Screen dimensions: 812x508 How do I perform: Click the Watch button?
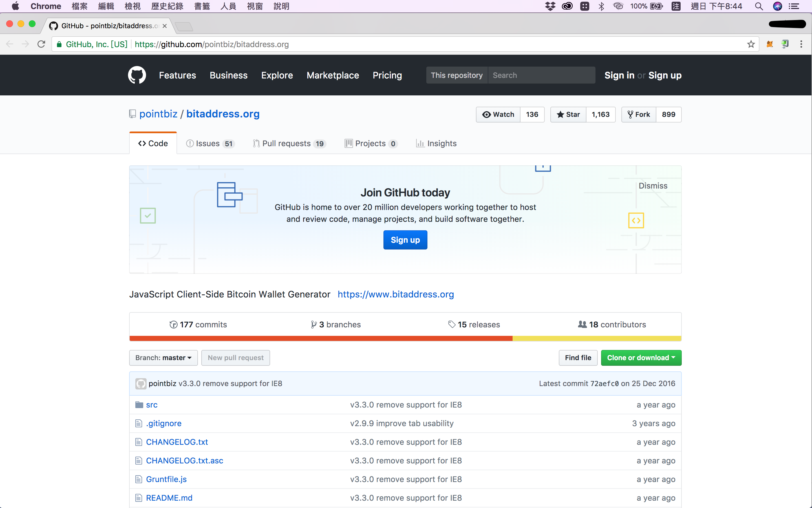pyautogui.click(x=498, y=115)
